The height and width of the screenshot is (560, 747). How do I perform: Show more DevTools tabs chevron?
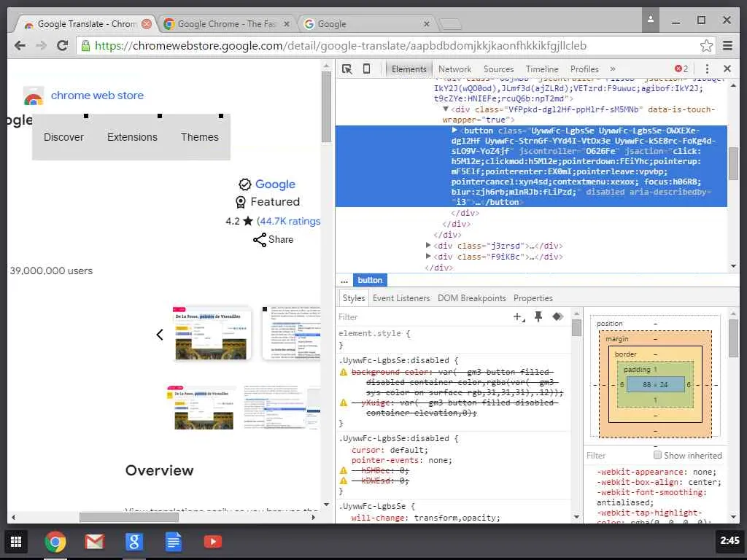(x=613, y=69)
